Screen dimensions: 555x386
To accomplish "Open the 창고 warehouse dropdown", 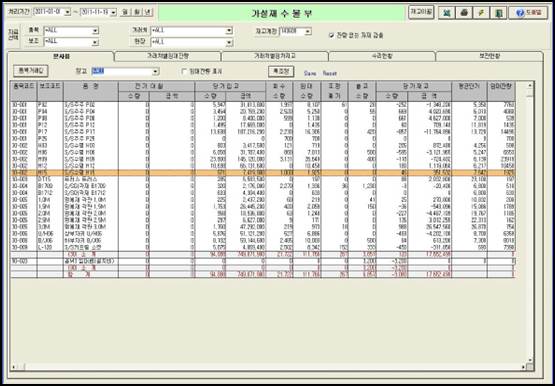I will (155, 71).
